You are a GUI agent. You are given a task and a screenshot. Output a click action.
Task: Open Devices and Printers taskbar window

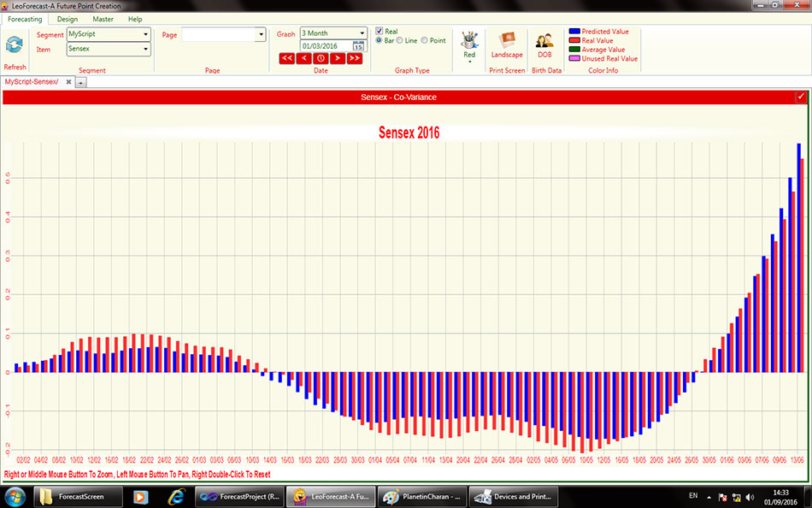(x=514, y=497)
